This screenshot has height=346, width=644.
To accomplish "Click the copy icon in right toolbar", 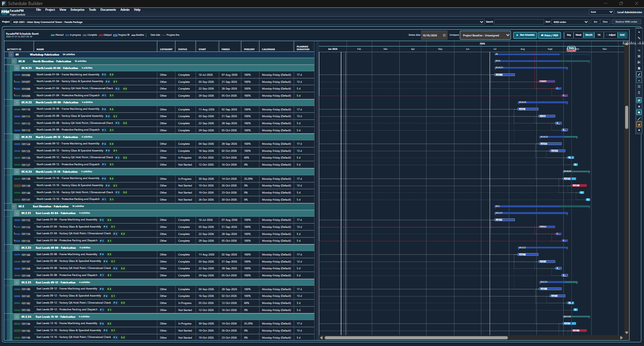I will [639, 68].
